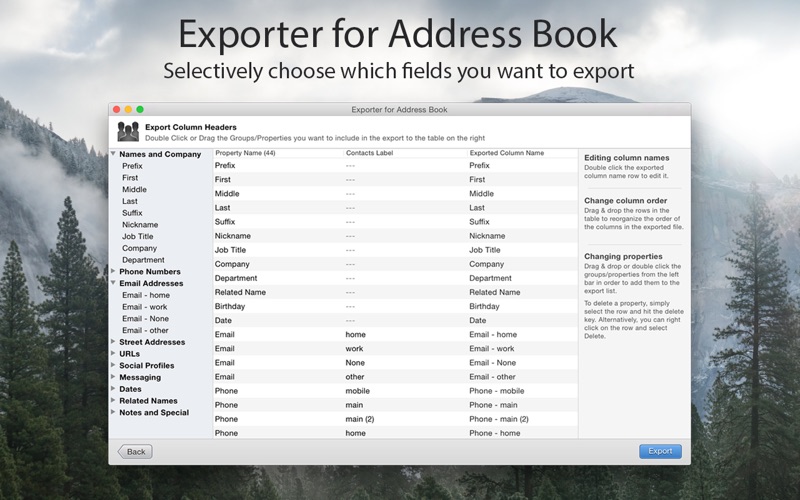Click exported name 'Phone - main (2)' cell
Screen dimensions: 800x500
click(499, 419)
